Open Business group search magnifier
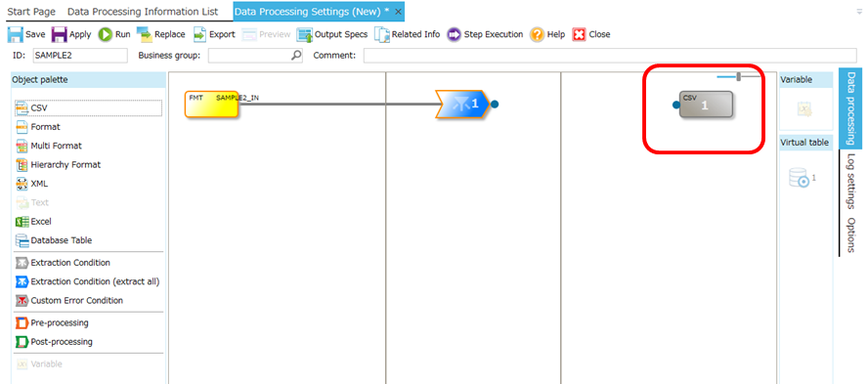 click(297, 56)
